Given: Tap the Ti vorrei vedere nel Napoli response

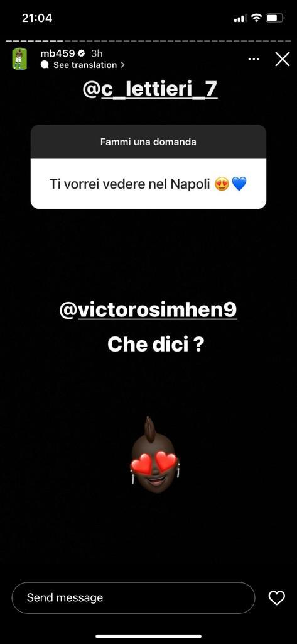Looking at the screenshot, I should [x=148, y=184].
